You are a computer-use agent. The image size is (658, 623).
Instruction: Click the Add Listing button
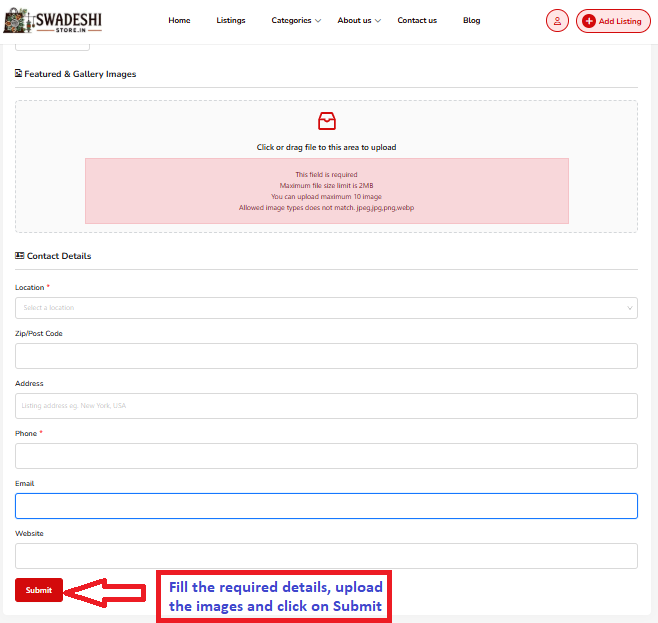tap(613, 21)
